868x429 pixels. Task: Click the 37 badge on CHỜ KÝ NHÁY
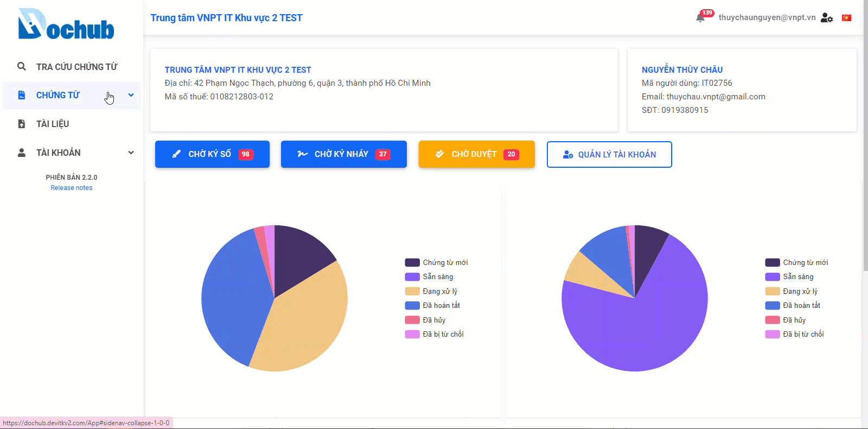pyautogui.click(x=383, y=154)
